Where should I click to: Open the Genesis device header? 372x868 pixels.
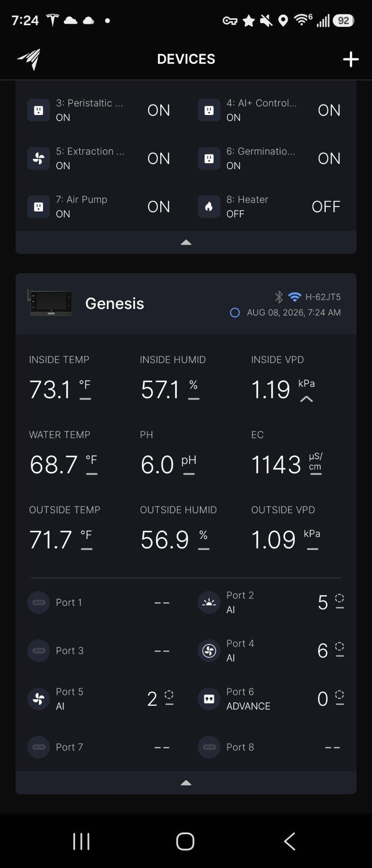(x=186, y=303)
